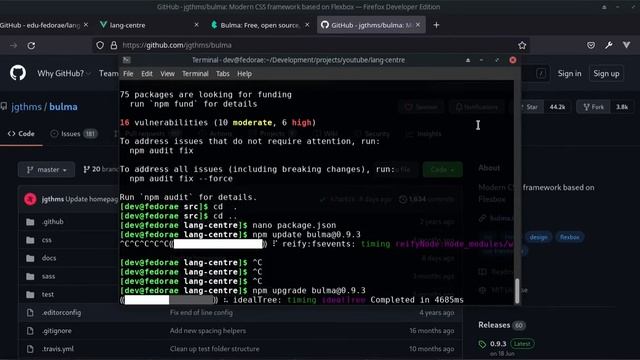Click the flexbox topic tag

coord(569,237)
